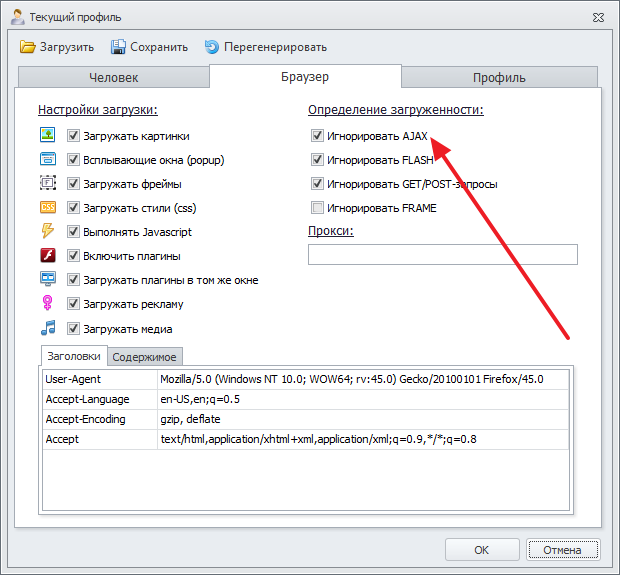The height and width of the screenshot is (575, 620).
Task: Disable Выполнять Javascript checkbox
Action: pyautogui.click(x=73, y=232)
